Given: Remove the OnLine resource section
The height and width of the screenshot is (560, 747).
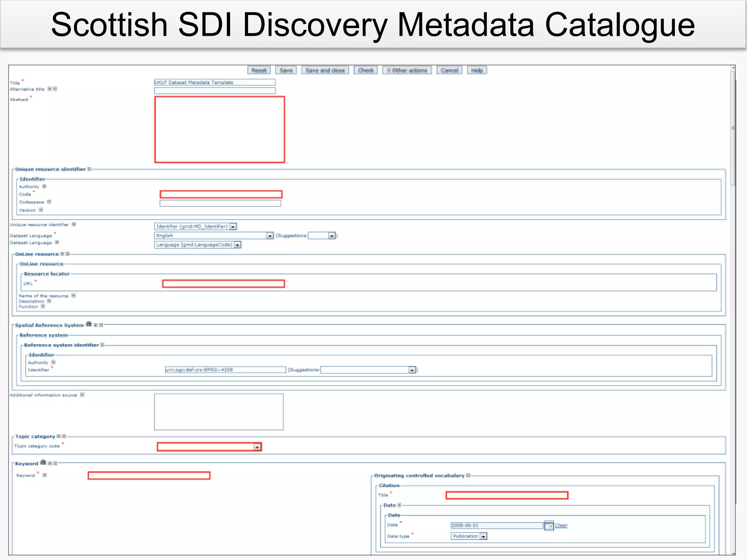Looking at the screenshot, I should click(x=68, y=254).
